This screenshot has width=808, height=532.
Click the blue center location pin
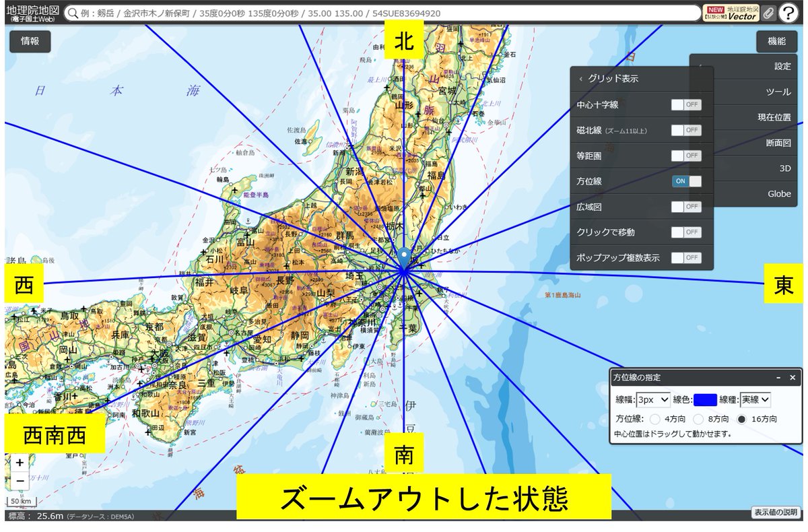404,258
